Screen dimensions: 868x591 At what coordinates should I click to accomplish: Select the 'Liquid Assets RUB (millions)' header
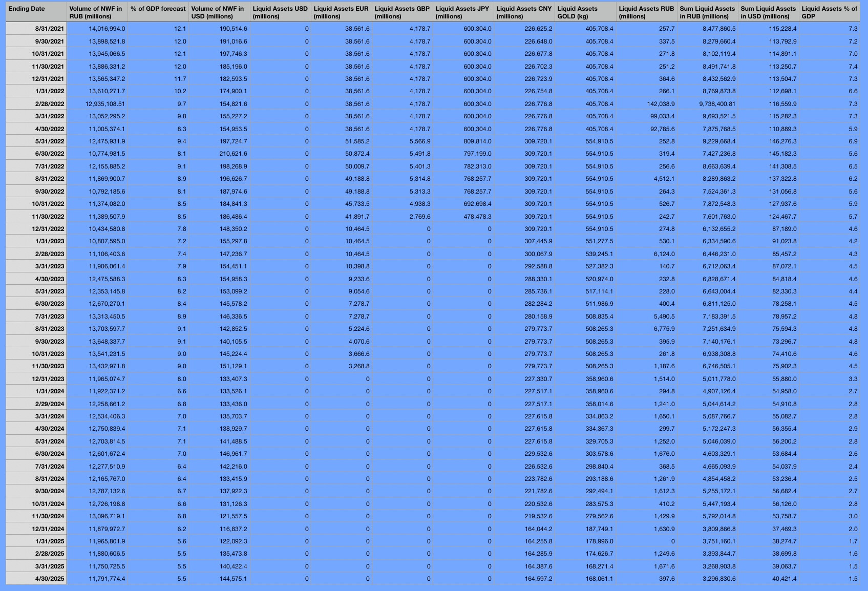pos(647,12)
